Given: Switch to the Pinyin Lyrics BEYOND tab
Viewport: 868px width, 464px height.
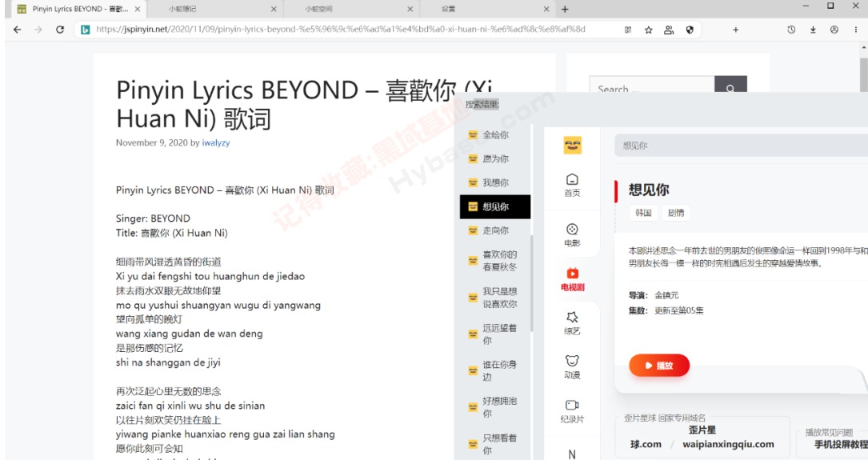Looking at the screenshot, I should tap(79, 10).
